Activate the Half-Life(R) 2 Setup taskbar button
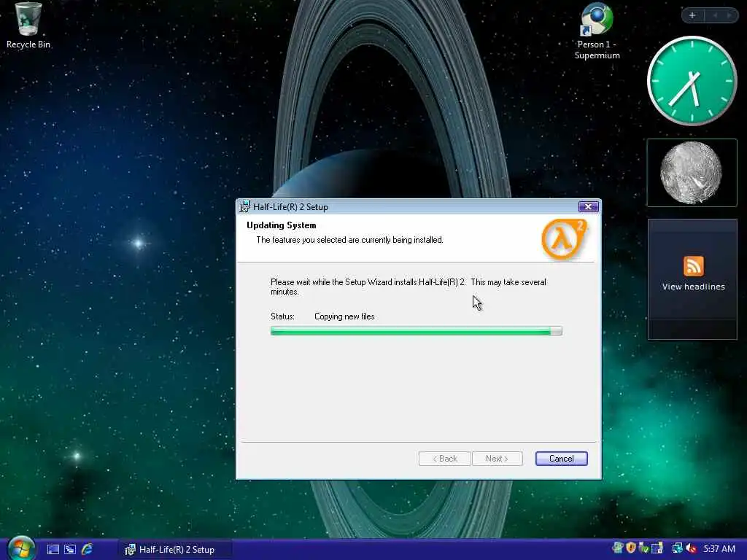 175,550
